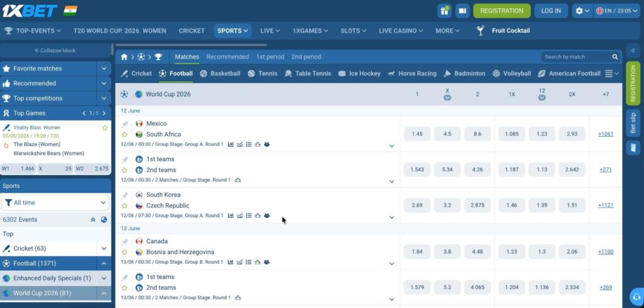Click the globe icon beside 6302 Events
644x308 pixels.
click(x=104, y=220)
